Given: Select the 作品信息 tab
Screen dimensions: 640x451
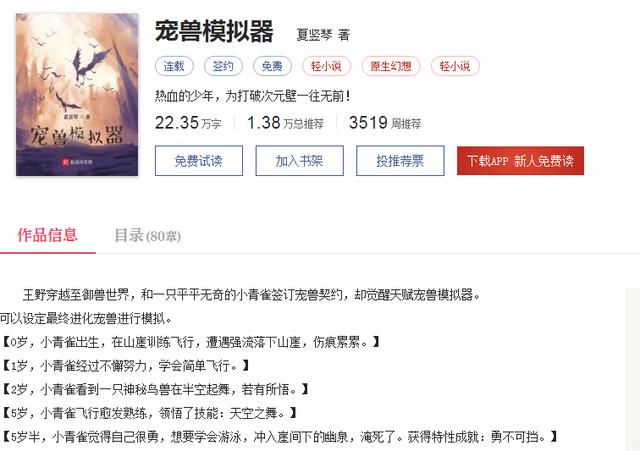Looking at the screenshot, I should tap(47, 235).
